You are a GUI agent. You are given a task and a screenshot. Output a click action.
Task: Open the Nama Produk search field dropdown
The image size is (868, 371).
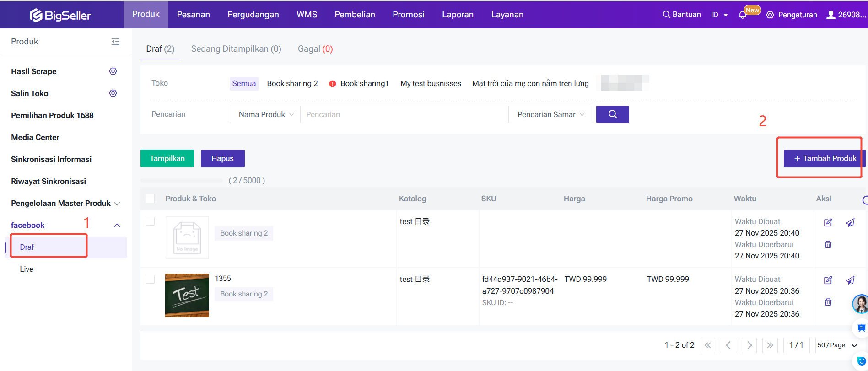(265, 114)
